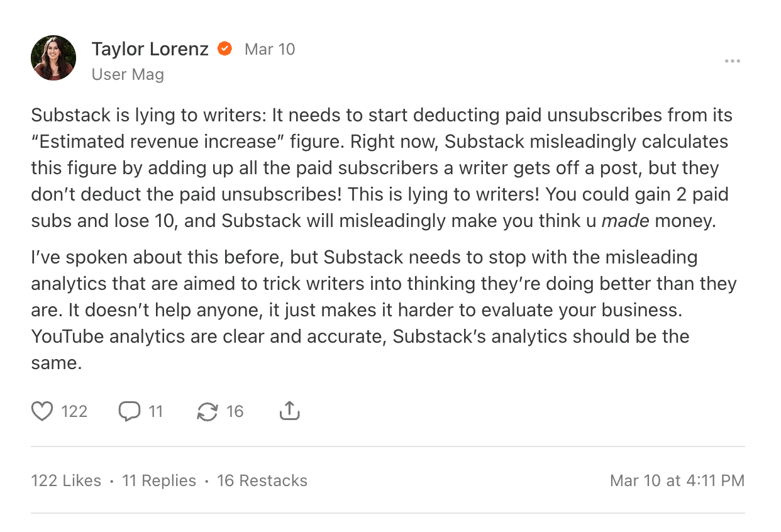Viewport: 781px width, 532px height.
Task: Click the 122 count beside the heart
Action: pos(74,411)
